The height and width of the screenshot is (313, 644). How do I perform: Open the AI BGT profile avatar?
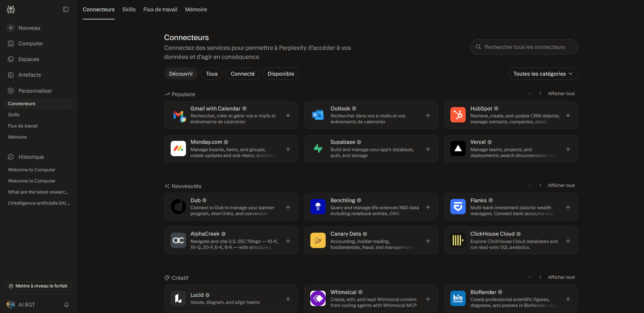pos(11,305)
